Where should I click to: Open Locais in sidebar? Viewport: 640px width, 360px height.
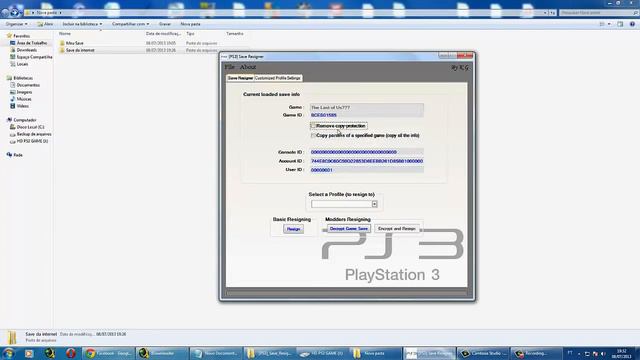coord(22,64)
